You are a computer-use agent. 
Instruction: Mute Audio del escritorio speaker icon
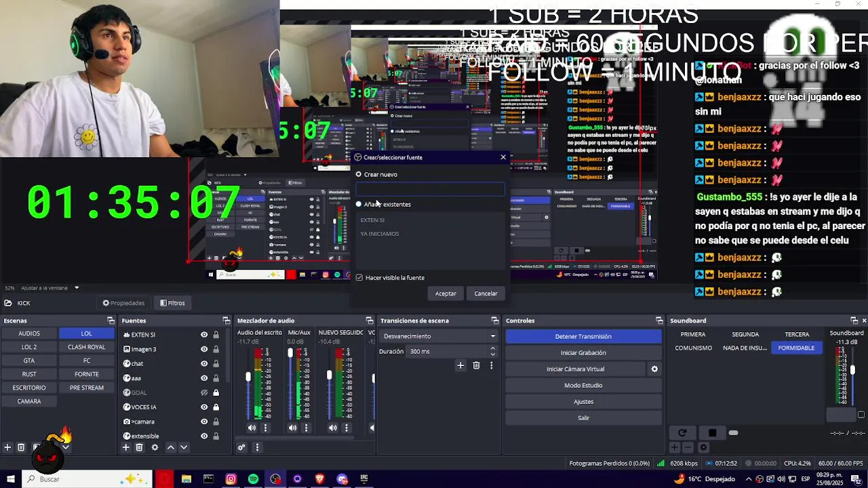coord(252,428)
